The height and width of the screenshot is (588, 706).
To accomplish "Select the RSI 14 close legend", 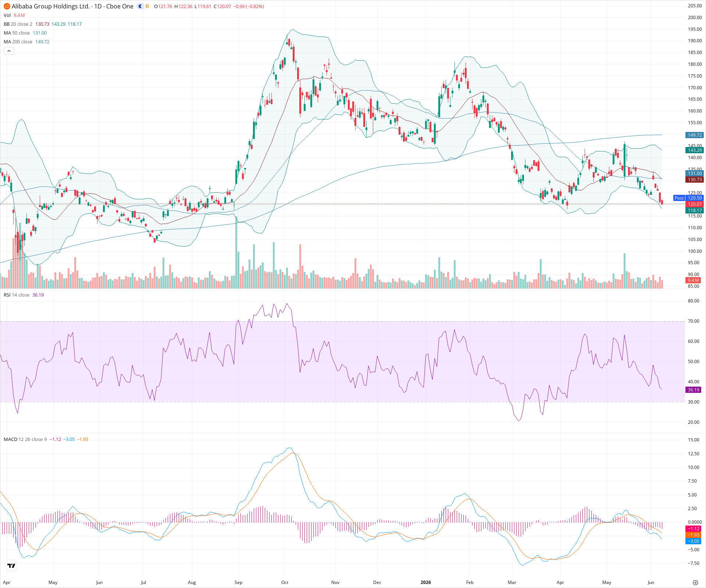I will [17, 295].
